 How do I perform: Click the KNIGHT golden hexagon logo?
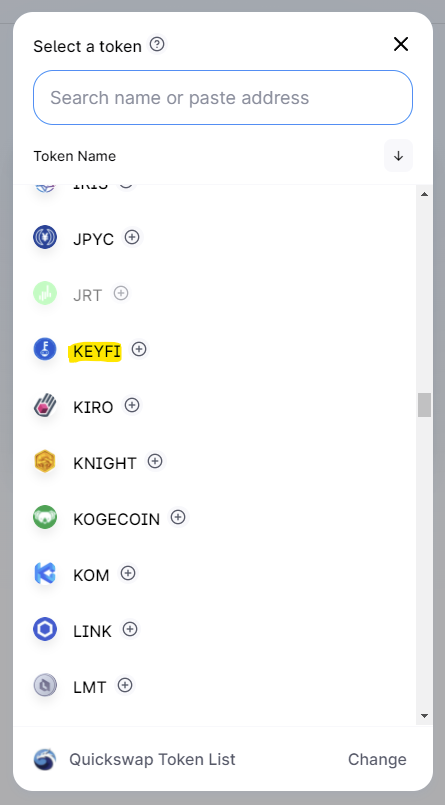coord(45,462)
